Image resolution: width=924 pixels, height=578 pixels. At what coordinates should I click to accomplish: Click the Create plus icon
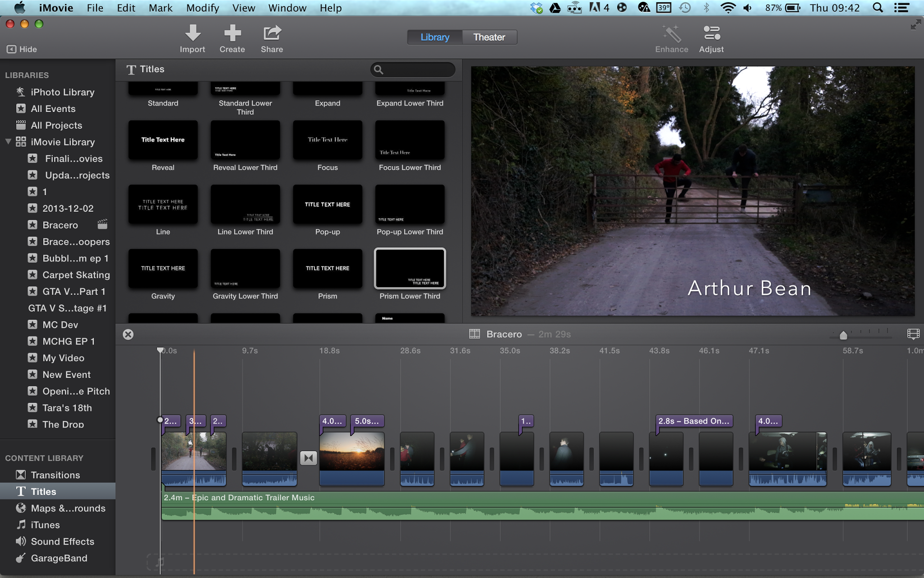(x=232, y=33)
